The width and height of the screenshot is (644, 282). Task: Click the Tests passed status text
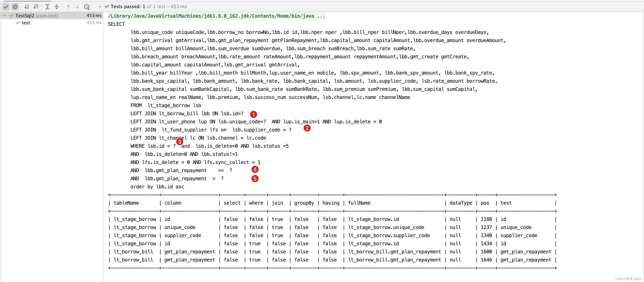tap(148, 7)
